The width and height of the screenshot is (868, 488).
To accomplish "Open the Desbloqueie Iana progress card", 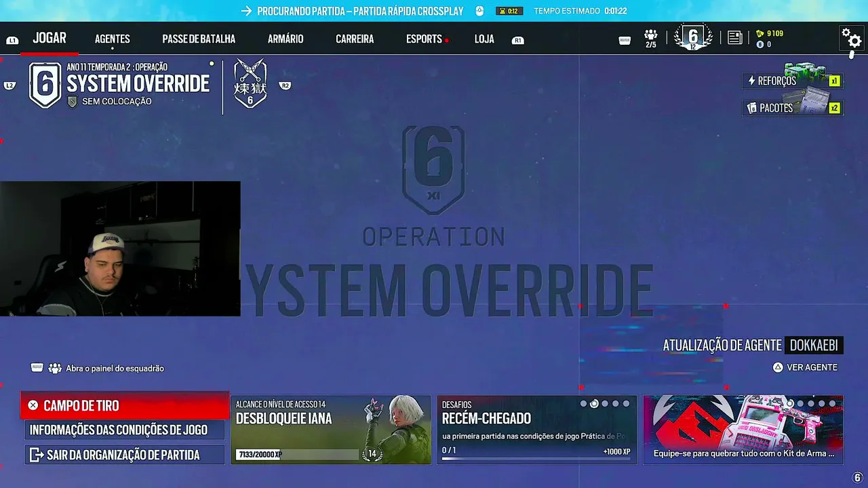I will point(331,430).
